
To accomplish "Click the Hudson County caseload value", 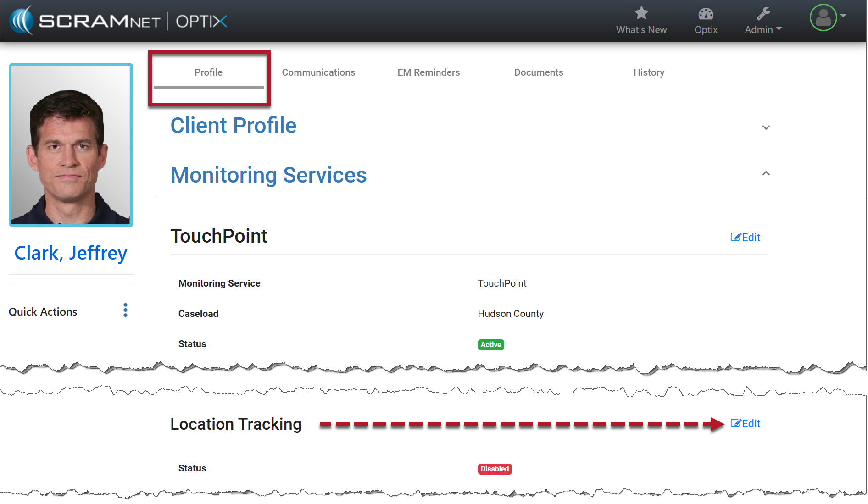I will 510,314.
